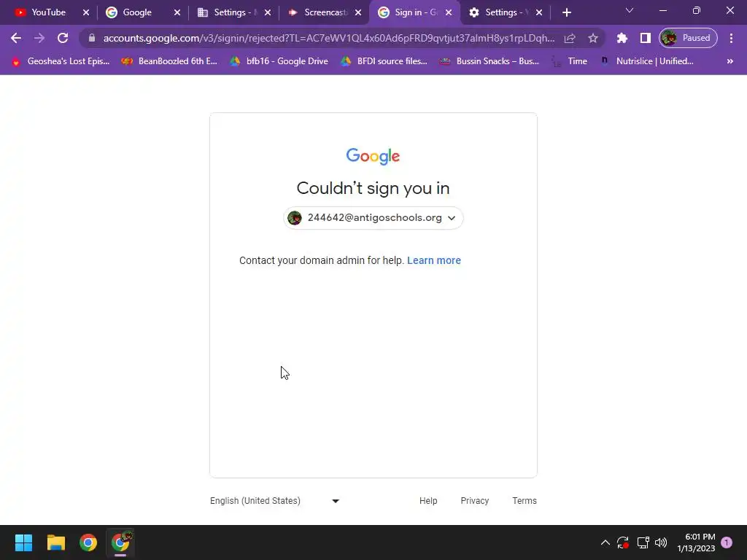Open network settings tray icon
The height and width of the screenshot is (560, 747).
coord(643,542)
